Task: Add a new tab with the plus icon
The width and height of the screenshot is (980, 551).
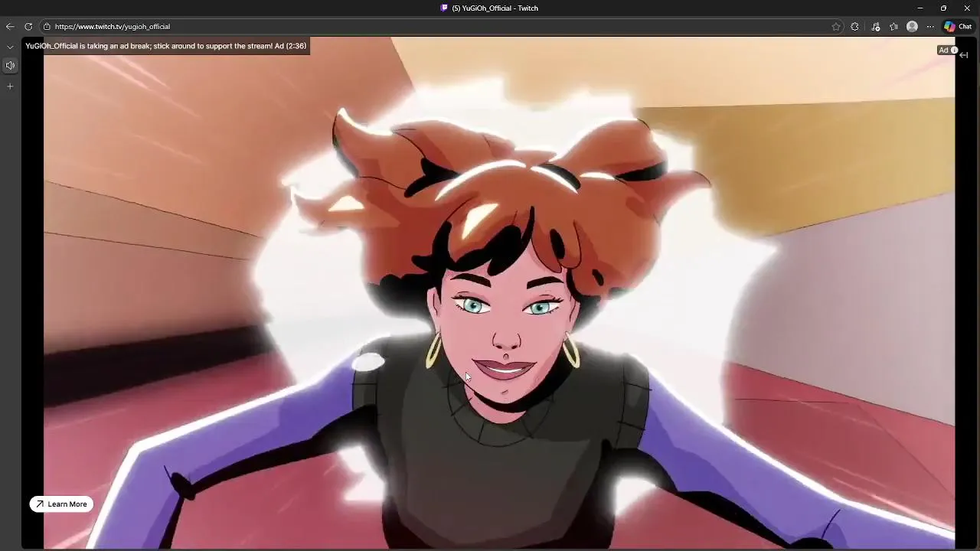Action: 10,86
